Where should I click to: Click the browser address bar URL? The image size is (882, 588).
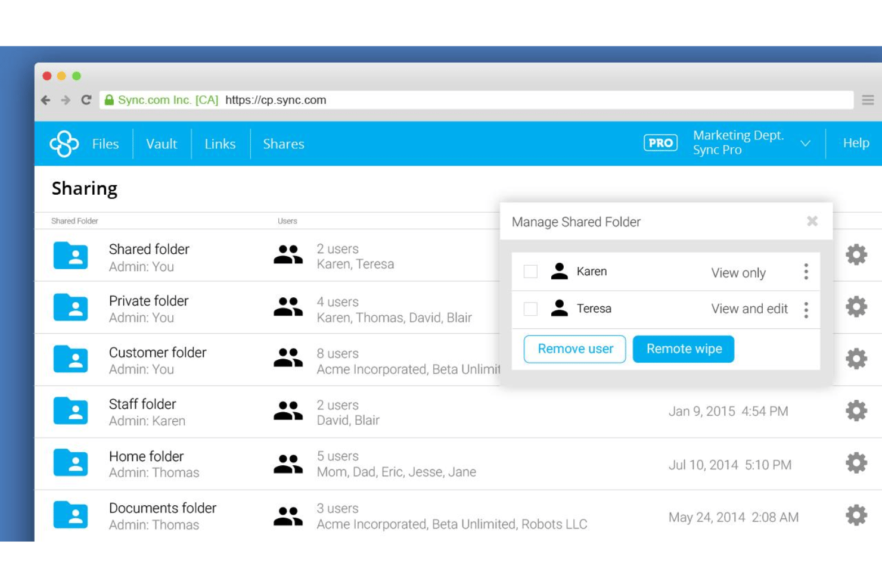pos(275,100)
